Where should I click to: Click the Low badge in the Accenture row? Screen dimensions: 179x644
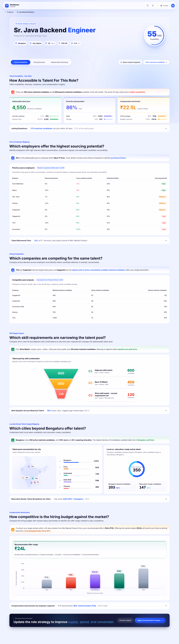(164, 229)
